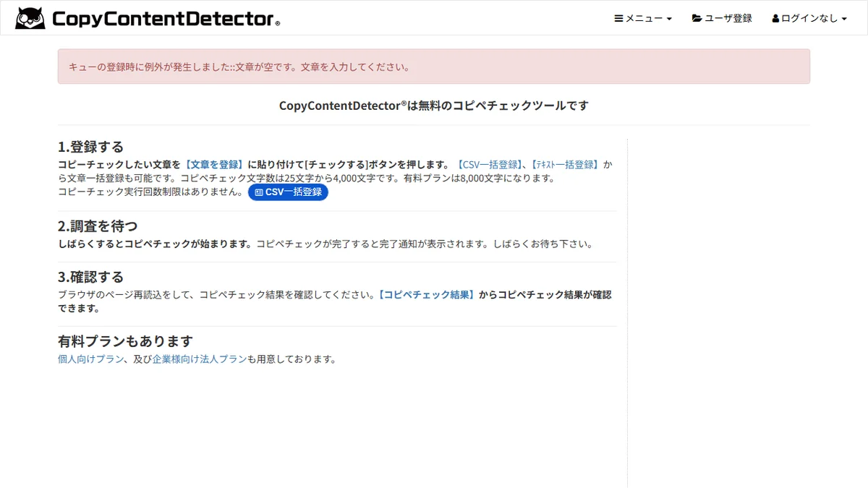The image size is (868, 488).
Task: Open the 【CSV一括登録】 text link
Action: (490, 165)
